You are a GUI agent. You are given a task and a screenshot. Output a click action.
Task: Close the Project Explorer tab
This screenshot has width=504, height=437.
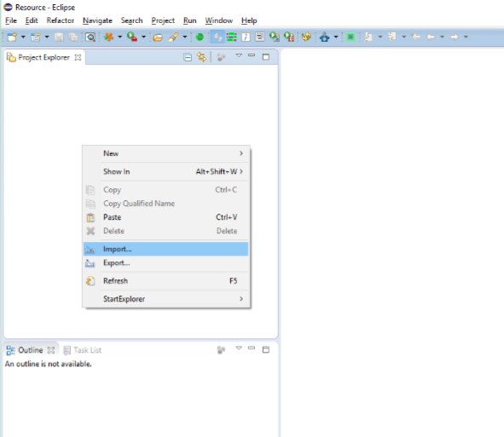pos(78,57)
